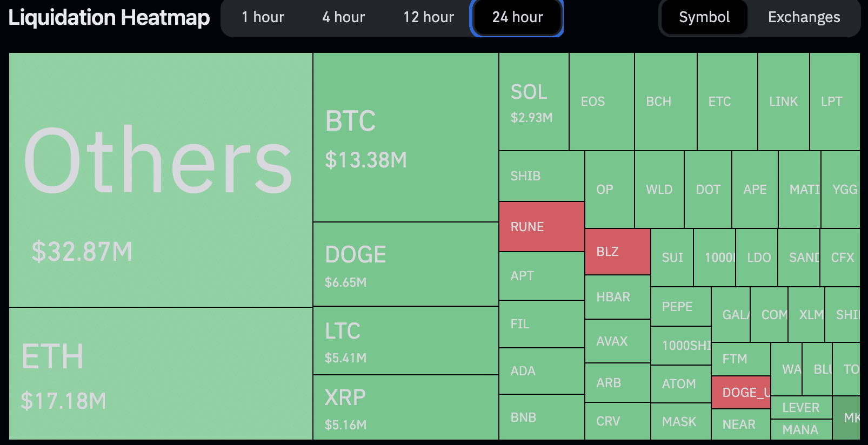Click the BNB tile
Image resolution: width=868 pixels, height=445 pixels.
(x=541, y=417)
